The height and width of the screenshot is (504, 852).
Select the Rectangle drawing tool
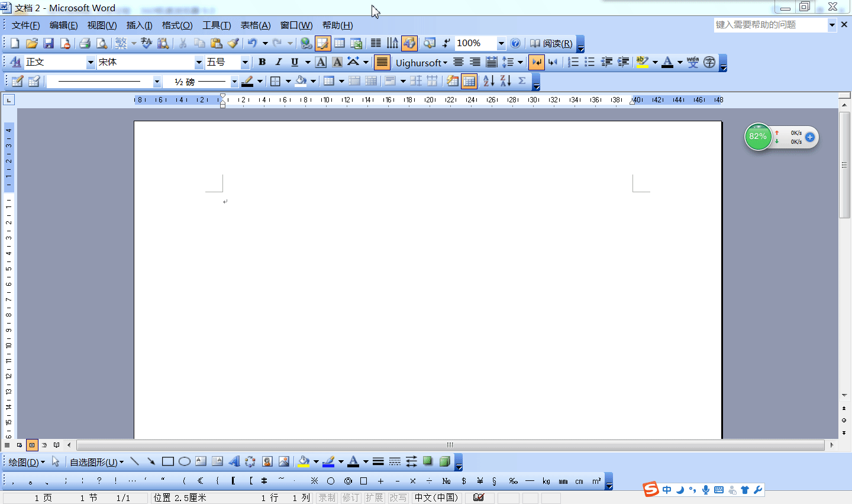click(168, 461)
